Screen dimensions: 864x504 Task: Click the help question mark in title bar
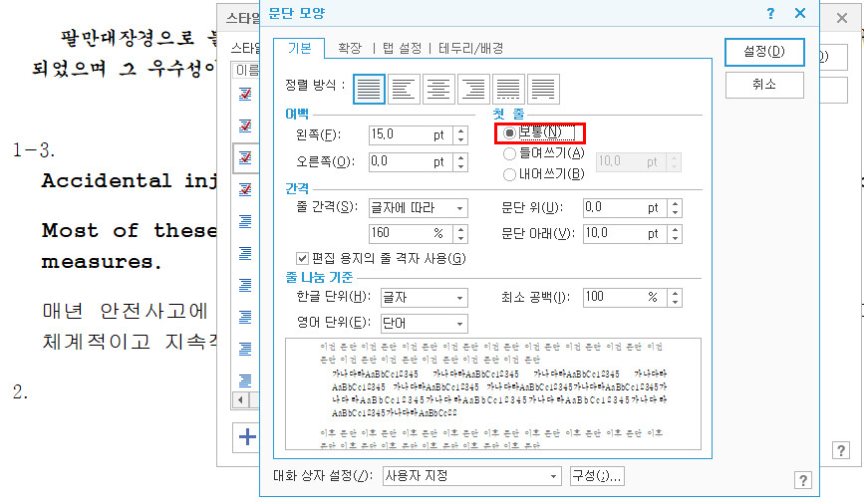click(770, 14)
